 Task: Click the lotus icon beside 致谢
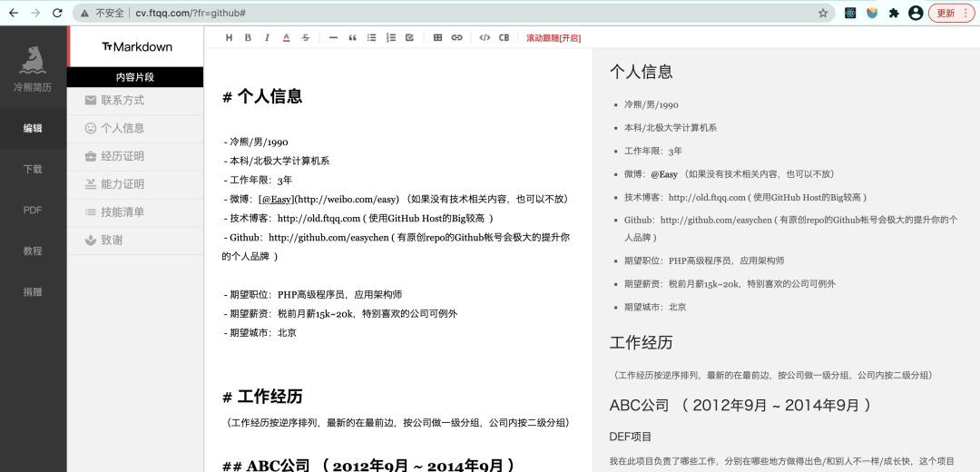point(91,240)
